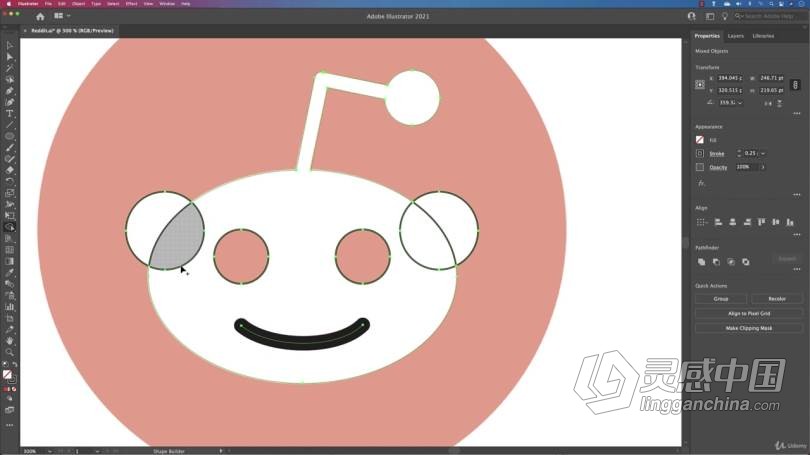Select Properties panel tab
Screen dimensions: 810x455
pos(707,36)
